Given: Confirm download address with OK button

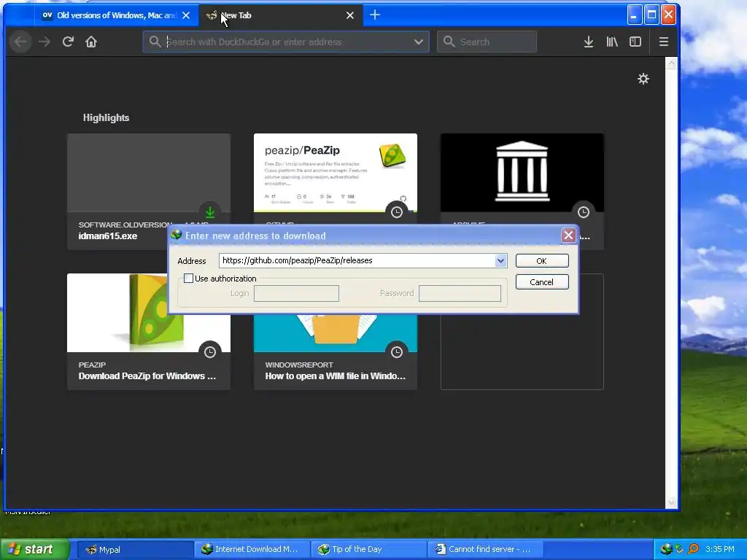Looking at the screenshot, I should (542, 261).
